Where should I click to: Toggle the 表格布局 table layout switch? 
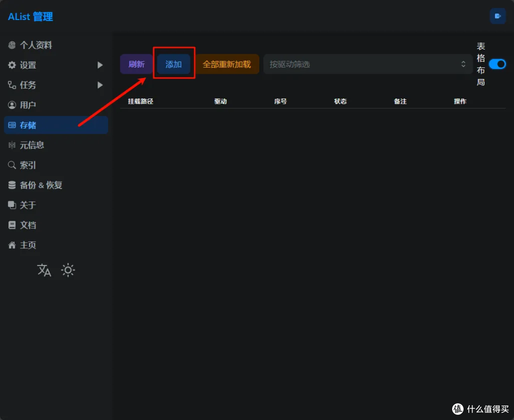pyautogui.click(x=497, y=64)
